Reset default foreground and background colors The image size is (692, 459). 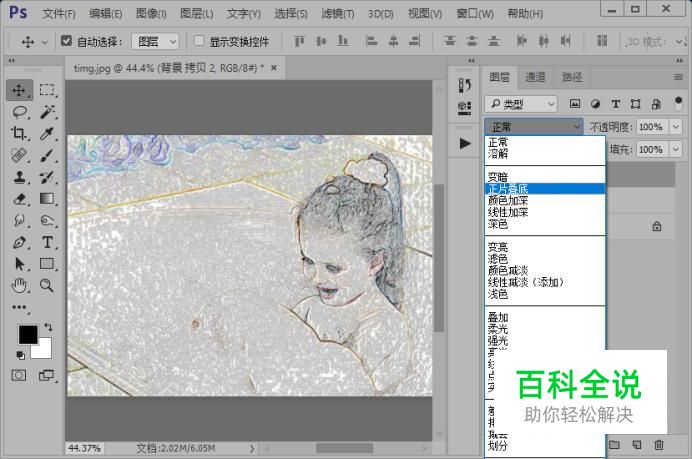point(20,355)
